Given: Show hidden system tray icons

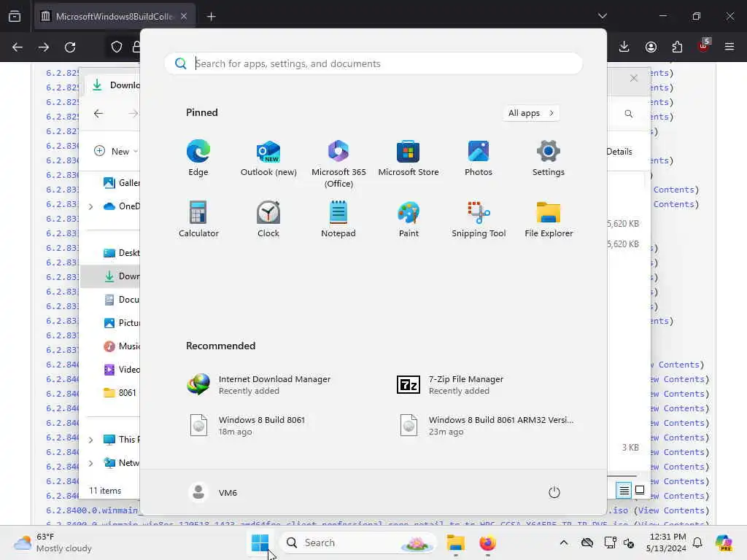Looking at the screenshot, I should click(564, 542).
